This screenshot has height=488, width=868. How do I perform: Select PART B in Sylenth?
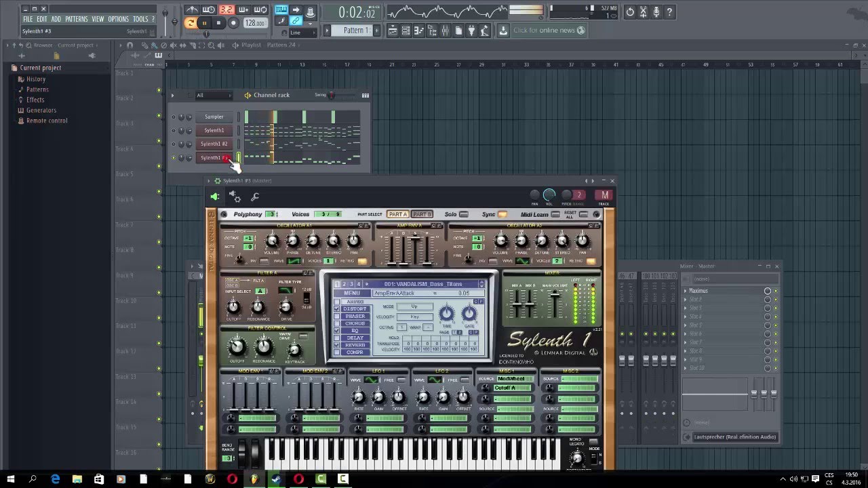(x=422, y=214)
